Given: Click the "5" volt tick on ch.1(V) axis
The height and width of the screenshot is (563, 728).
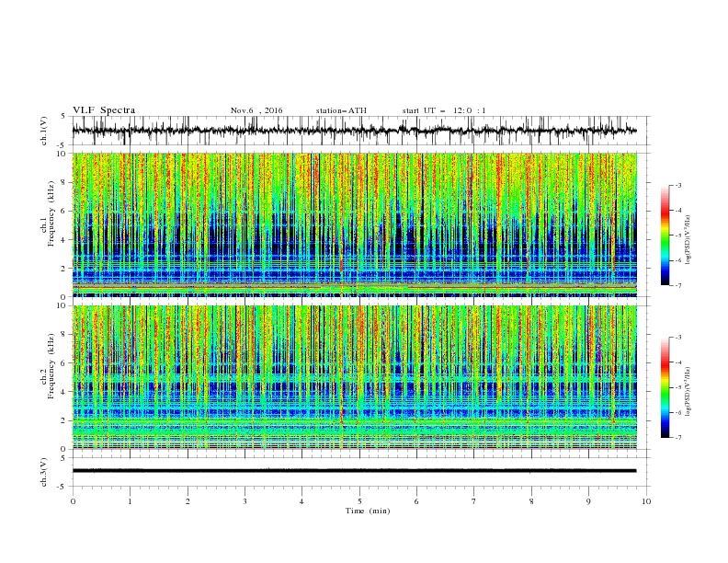Looking at the screenshot, I should point(64,116).
